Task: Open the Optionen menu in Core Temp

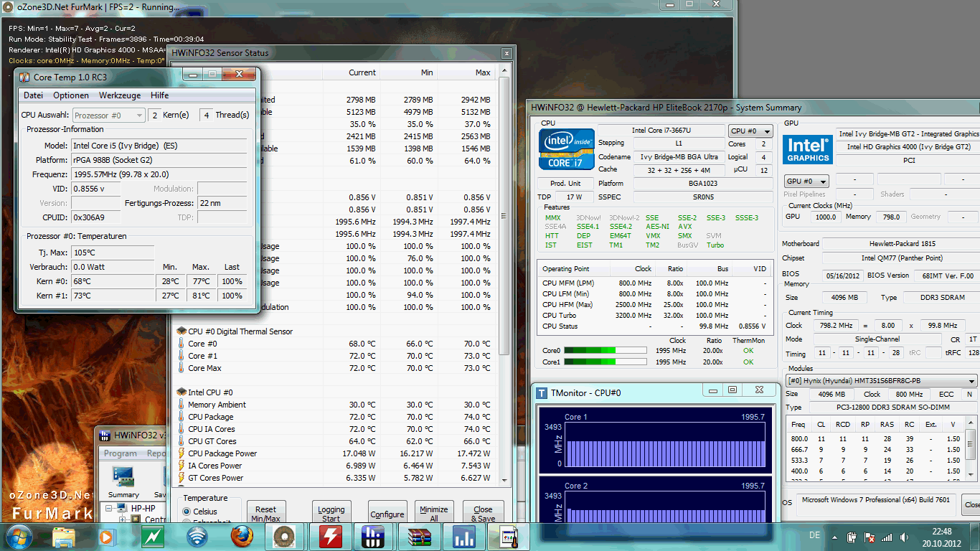Action: [71, 95]
